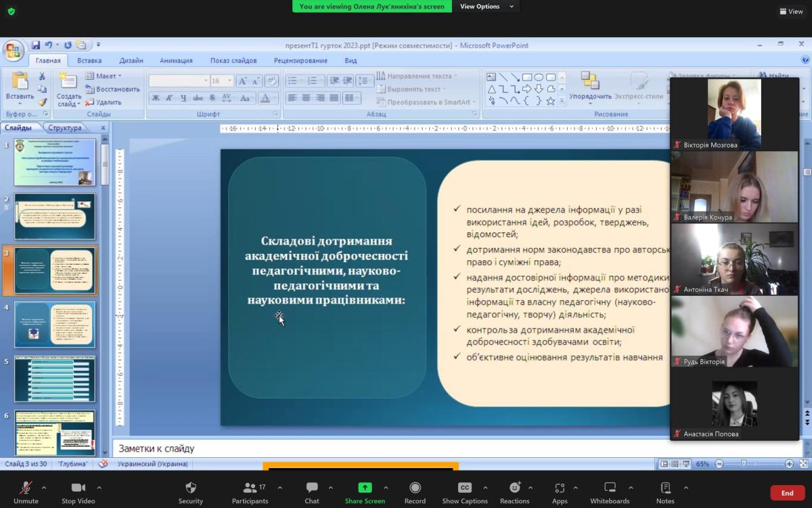The width and height of the screenshot is (812, 508).
Task: Click the Save icon in quick access toolbar
Action: (36, 45)
